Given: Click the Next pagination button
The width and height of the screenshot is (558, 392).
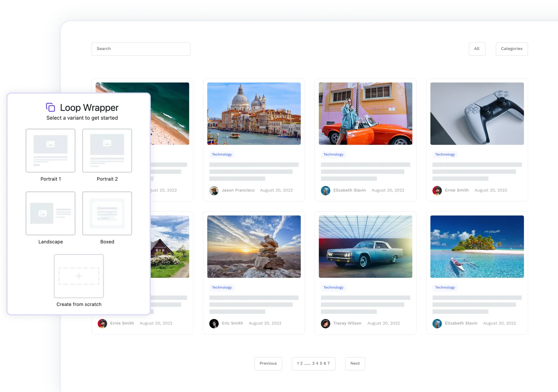Looking at the screenshot, I should pyautogui.click(x=355, y=363).
